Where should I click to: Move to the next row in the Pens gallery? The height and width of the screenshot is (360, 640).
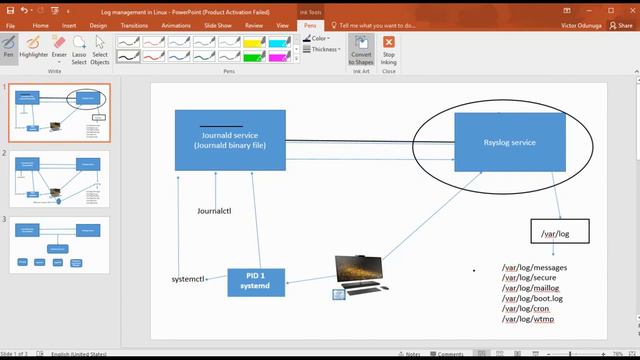tap(296, 49)
